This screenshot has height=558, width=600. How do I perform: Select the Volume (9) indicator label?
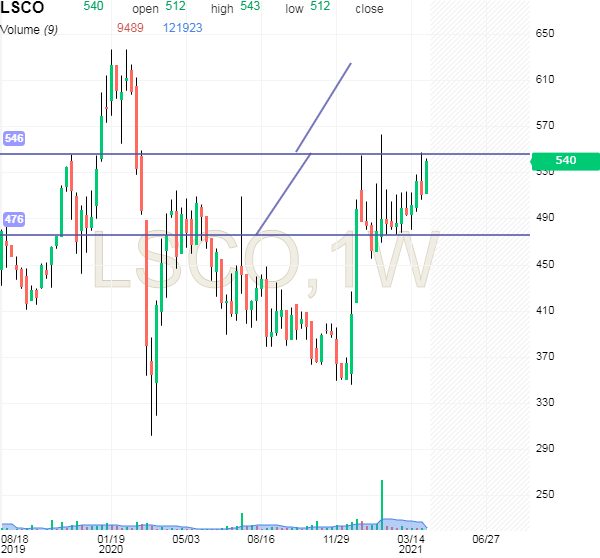coord(29,29)
